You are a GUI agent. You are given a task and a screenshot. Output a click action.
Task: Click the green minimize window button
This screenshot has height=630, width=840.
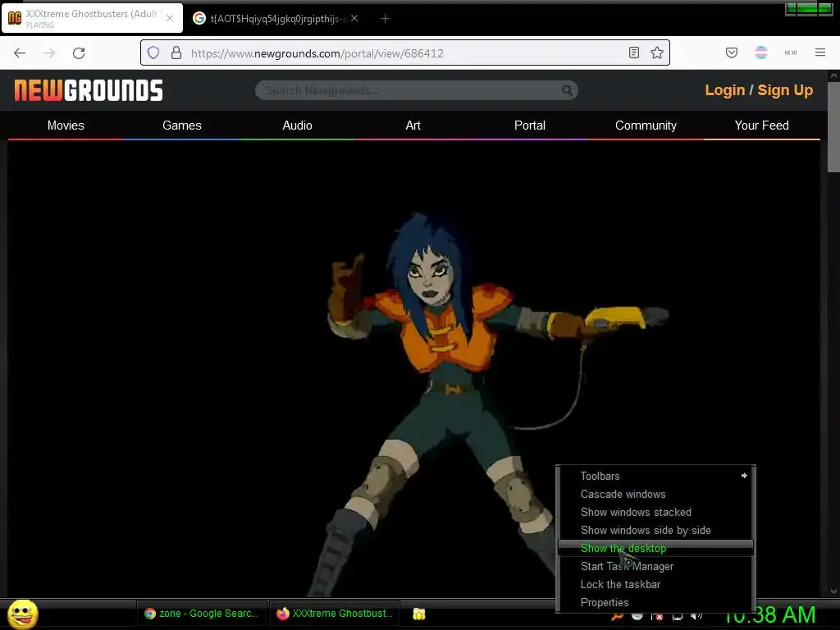pyautogui.click(x=792, y=8)
